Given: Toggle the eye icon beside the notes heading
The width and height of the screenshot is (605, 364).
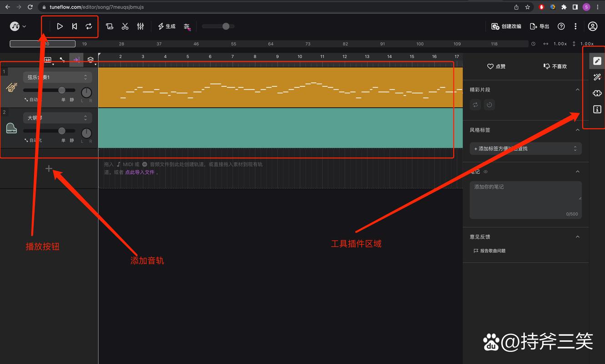Looking at the screenshot, I should click(x=485, y=172).
